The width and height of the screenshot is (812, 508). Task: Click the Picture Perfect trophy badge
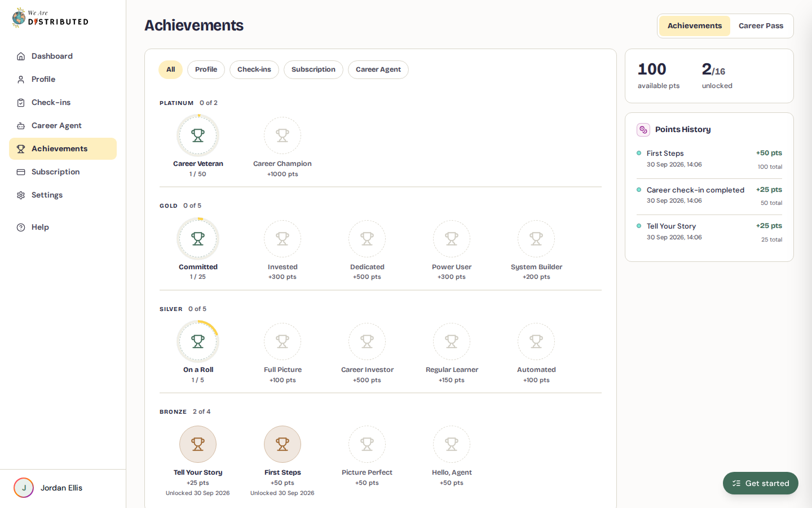(x=367, y=444)
